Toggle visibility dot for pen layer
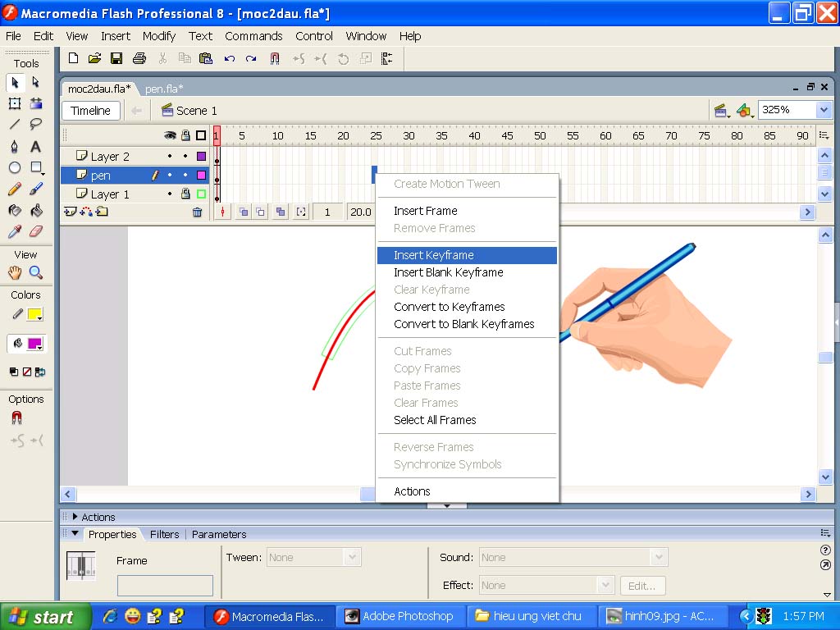840x630 pixels. pos(170,176)
